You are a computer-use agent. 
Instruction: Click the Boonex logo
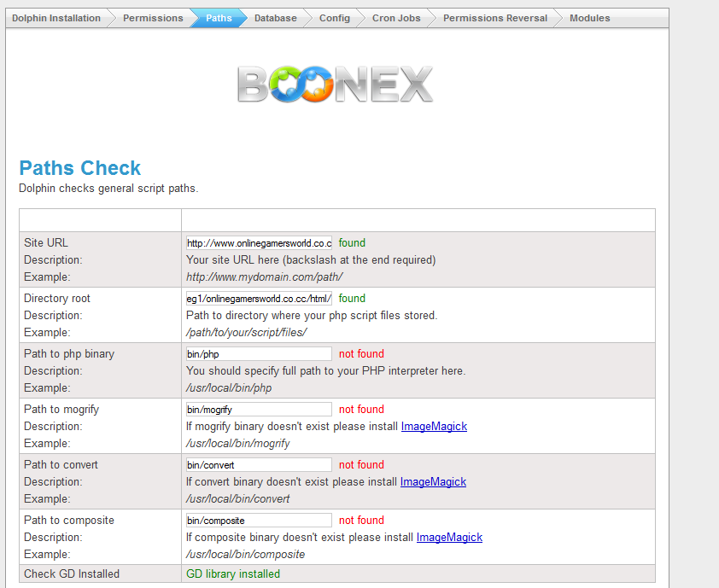click(335, 84)
